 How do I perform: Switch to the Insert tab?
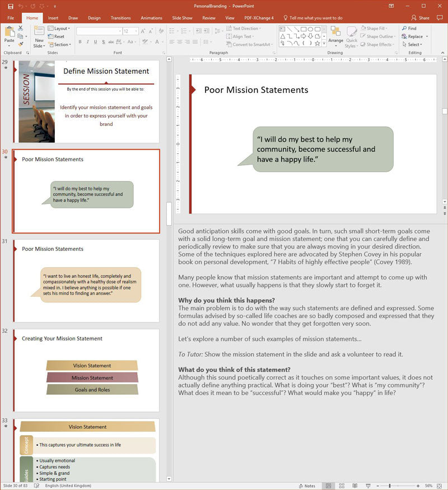[53, 18]
